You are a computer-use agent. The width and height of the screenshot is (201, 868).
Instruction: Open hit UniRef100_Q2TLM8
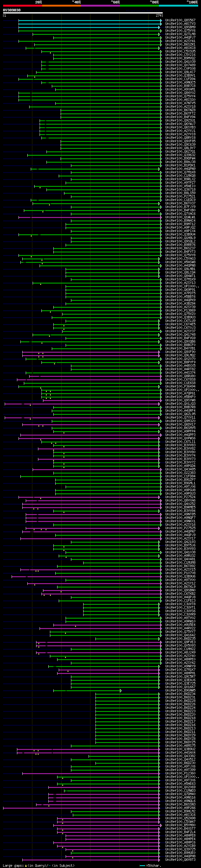click(180, 34)
